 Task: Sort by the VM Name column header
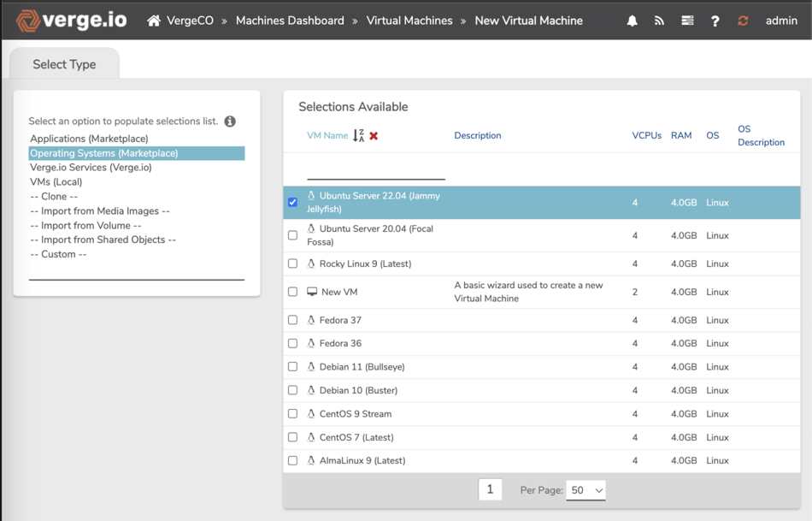[x=327, y=136]
